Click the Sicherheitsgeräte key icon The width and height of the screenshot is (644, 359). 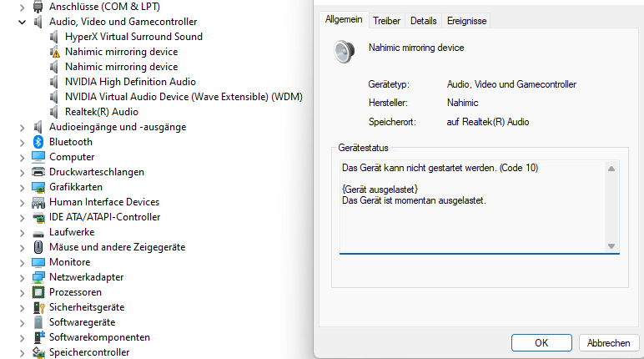point(38,307)
